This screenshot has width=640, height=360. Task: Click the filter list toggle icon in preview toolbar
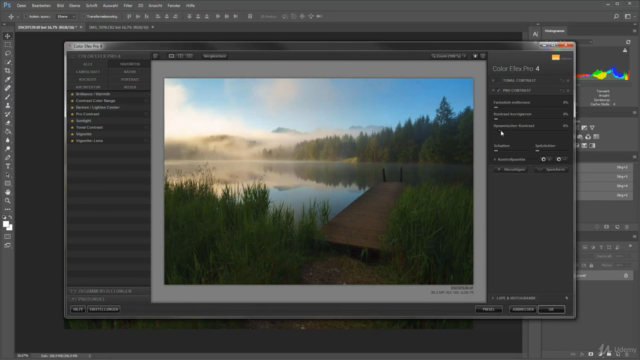[x=156, y=56]
